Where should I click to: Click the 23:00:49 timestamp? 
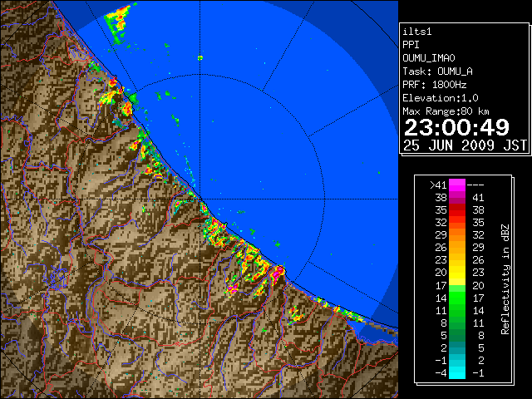point(456,127)
